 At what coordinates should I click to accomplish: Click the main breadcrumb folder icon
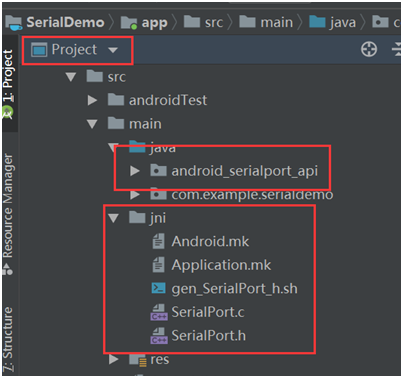click(x=247, y=22)
